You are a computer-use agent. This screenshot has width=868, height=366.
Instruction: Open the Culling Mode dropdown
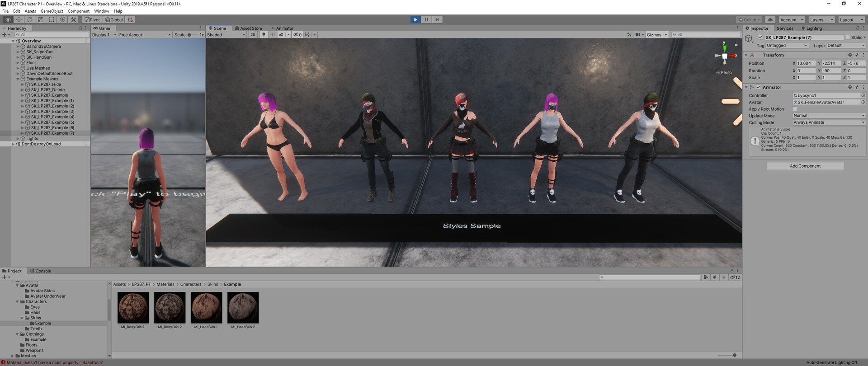[x=829, y=122]
